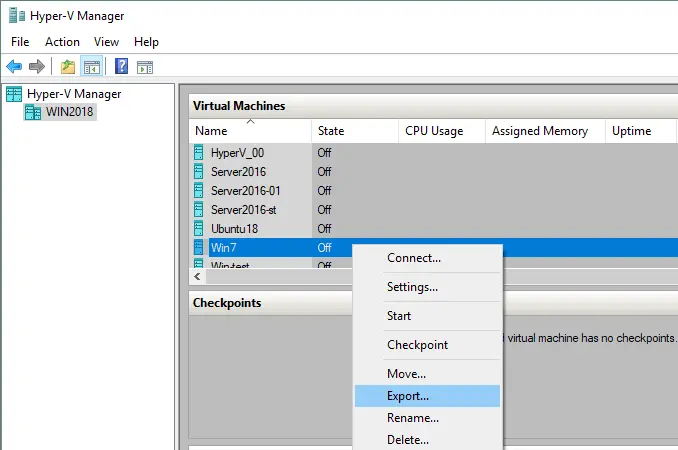Image resolution: width=678 pixels, height=450 pixels.
Task: Choose Move... from the context menu
Action: [427, 374]
